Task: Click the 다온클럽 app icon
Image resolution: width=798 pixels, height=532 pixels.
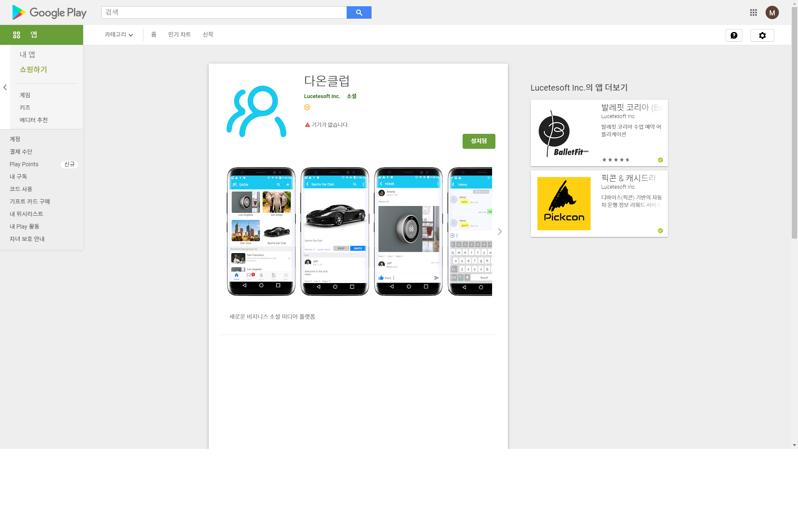Action: 256,111
